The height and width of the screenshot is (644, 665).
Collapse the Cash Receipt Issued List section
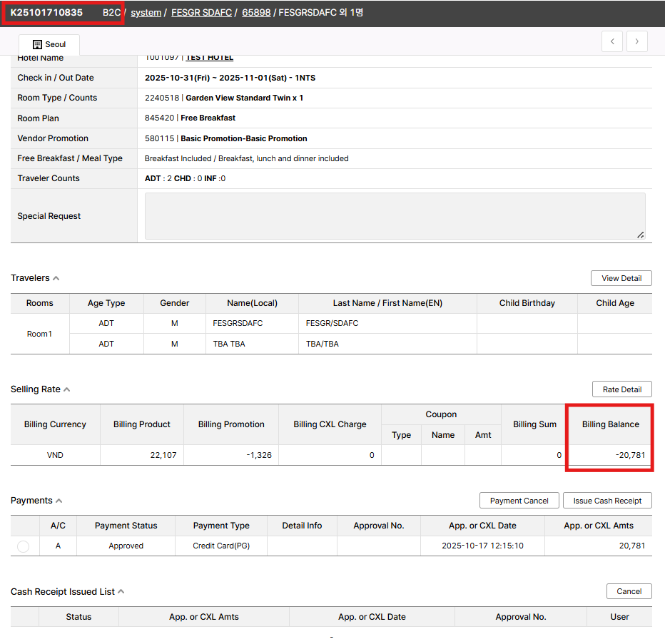(121, 591)
